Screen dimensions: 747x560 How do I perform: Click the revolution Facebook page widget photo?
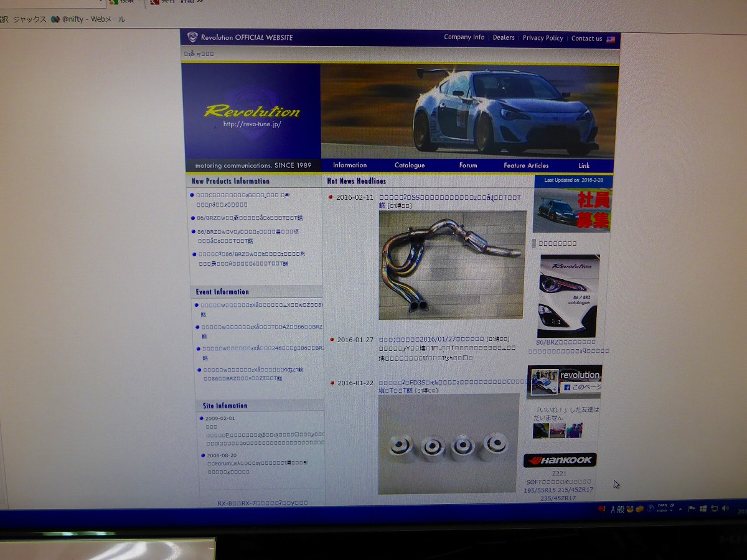click(544, 382)
